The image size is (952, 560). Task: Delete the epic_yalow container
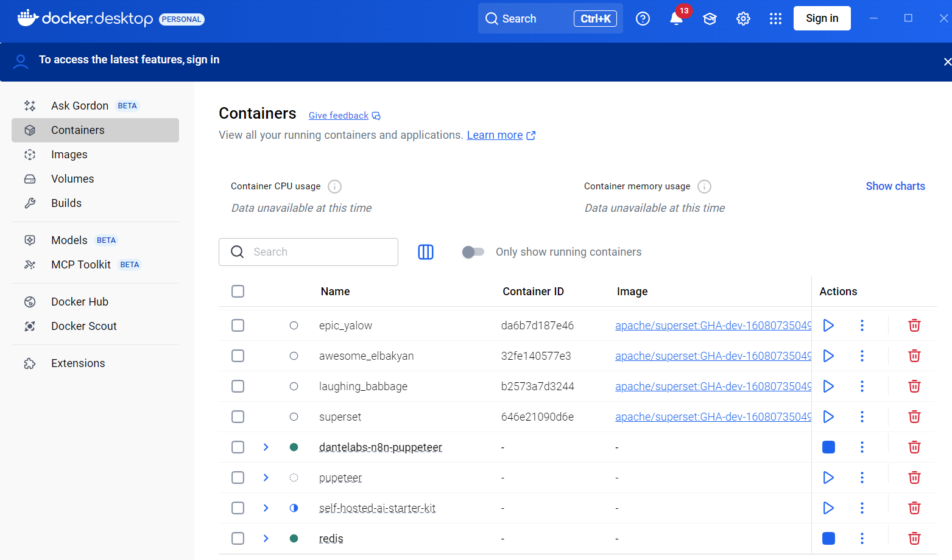pyautogui.click(x=914, y=326)
